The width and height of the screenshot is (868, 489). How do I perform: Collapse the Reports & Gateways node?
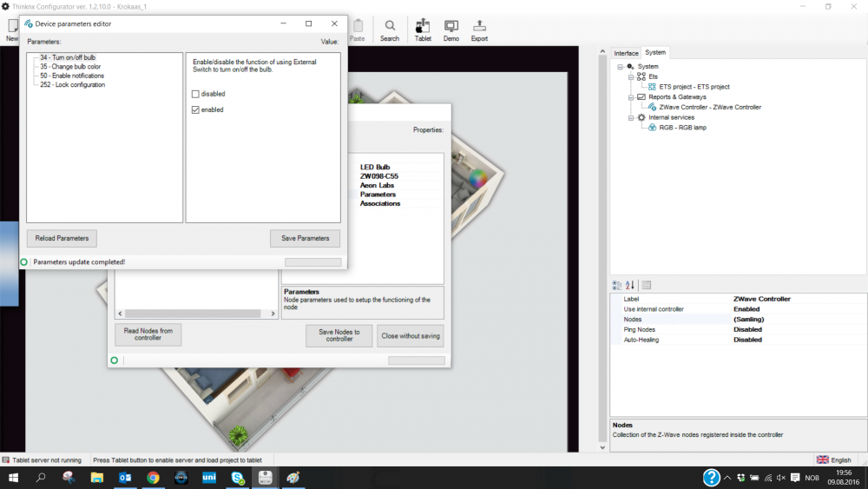click(631, 97)
